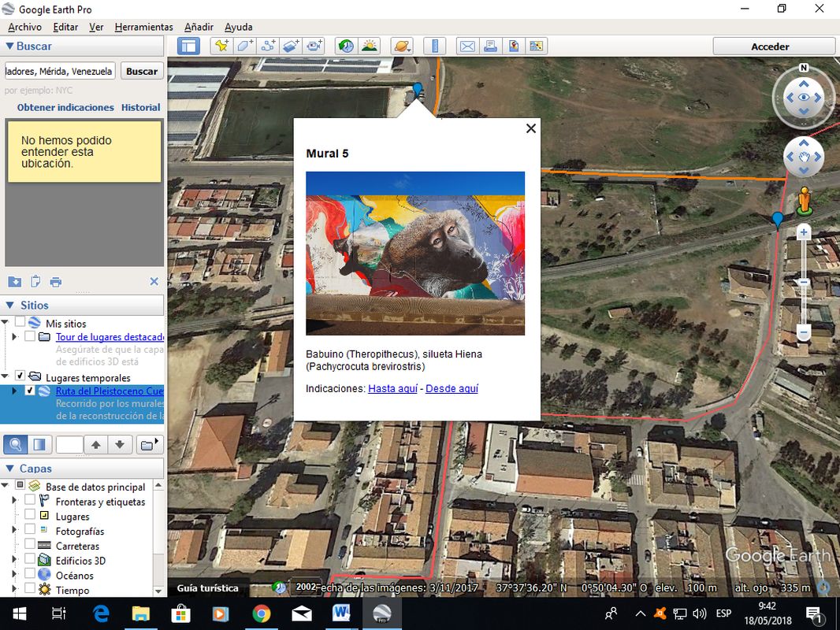Open the Historial link
Screen dimensions: 840x630
pyautogui.click(x=141, y=107)
